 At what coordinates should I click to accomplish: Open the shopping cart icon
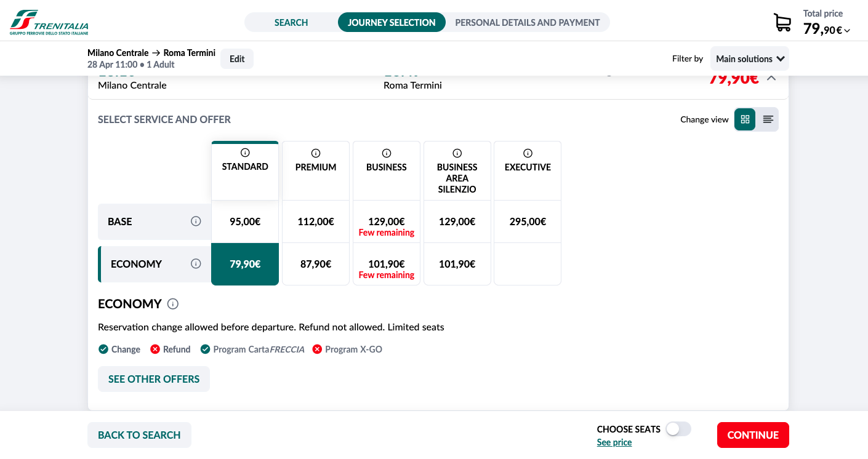[782, 23]
